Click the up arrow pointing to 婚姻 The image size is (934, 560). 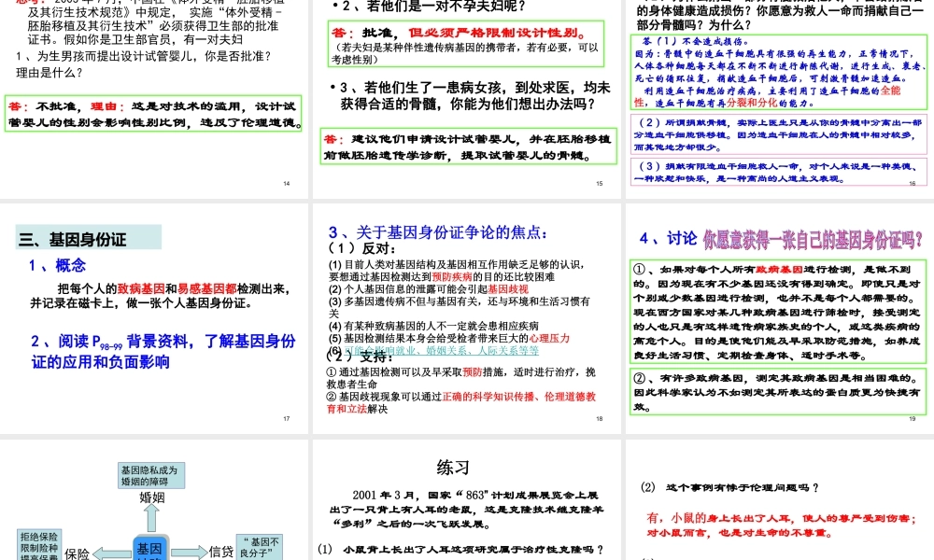coord(152,518)
